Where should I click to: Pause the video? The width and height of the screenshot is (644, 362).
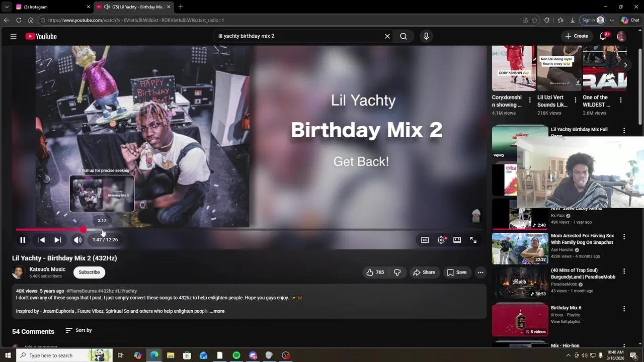23,240
